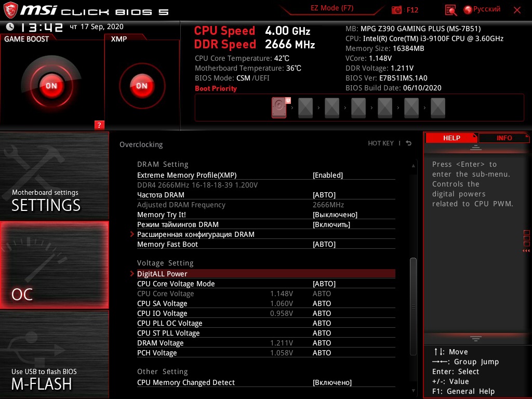Click the settings list scrollbar thumb
Image resolution: width=532 pixels, height=399 pixels.
(413, 307)
